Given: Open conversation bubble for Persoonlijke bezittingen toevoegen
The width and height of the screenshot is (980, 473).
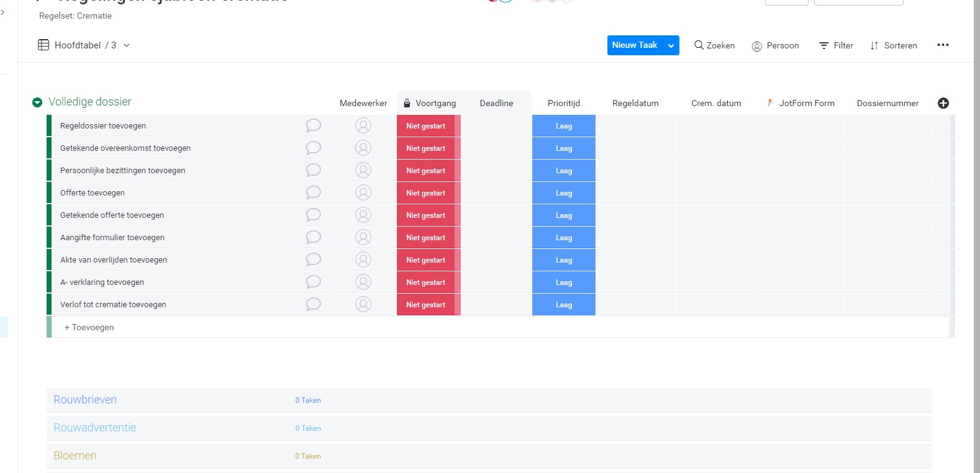Looking at the screenshot, I should click(314, 170).
